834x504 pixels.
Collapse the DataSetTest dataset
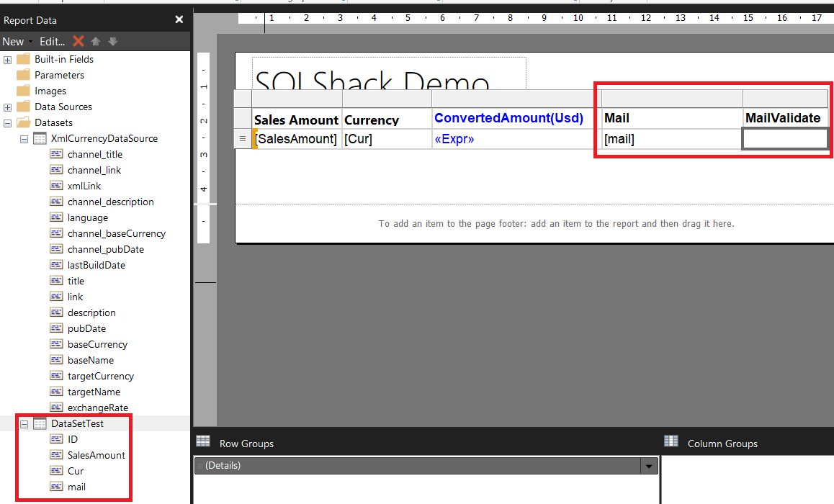(24, 424)
